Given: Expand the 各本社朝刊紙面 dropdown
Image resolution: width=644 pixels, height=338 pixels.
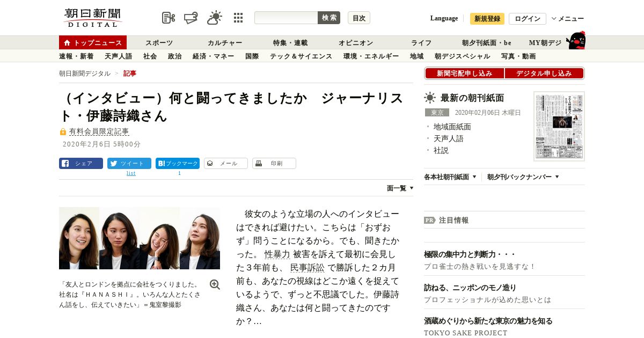Looking at the screenshot, I should 450,177.
